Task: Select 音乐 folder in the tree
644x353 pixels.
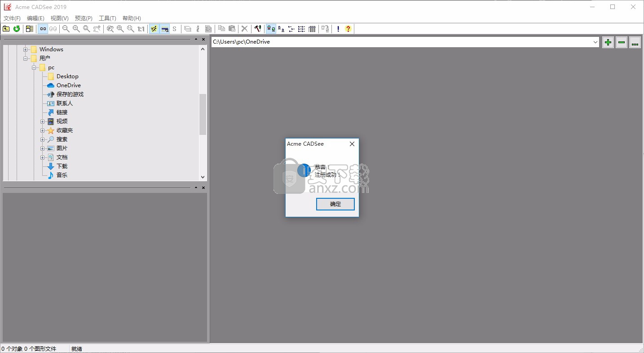Action: tap(62, 175)
